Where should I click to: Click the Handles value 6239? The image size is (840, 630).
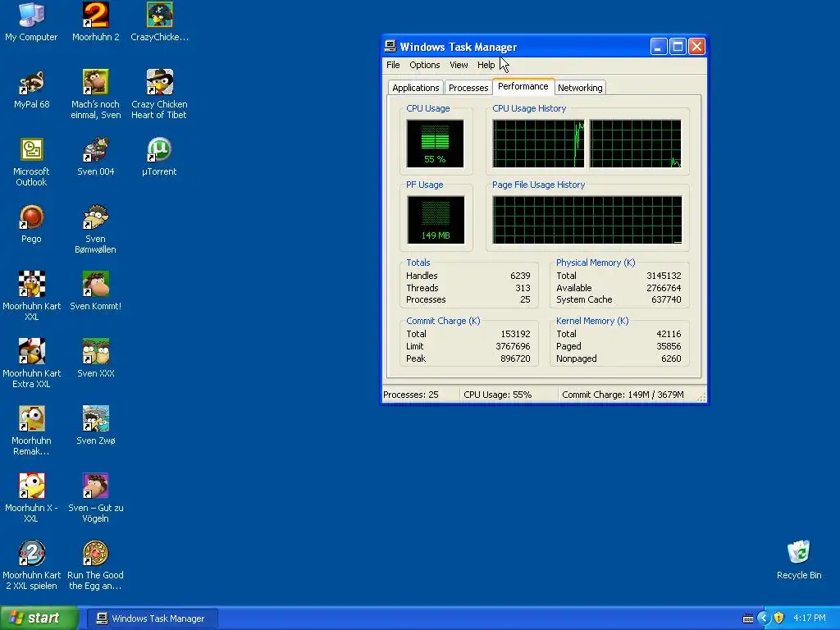(x=519, y=276)
